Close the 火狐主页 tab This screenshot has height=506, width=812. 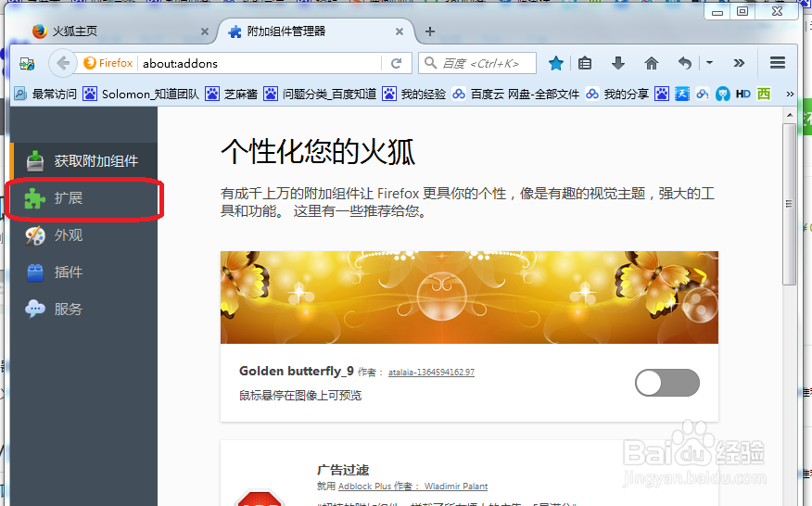[205, 32]
